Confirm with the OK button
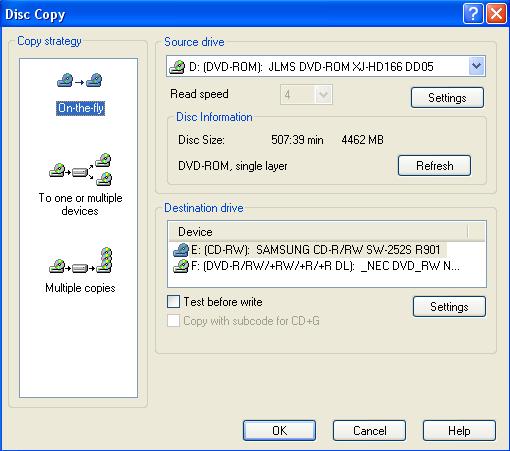The image size is (510, 451). [279, 430]
